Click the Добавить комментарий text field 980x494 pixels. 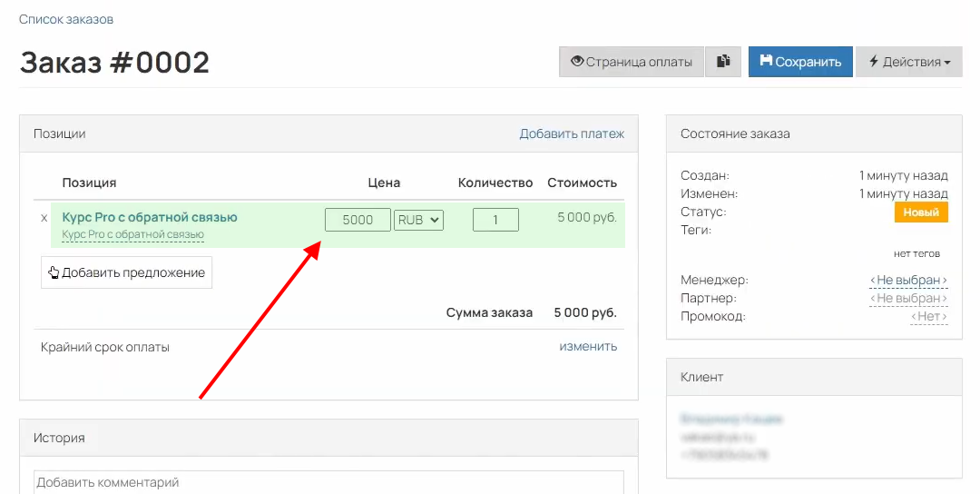pyautogui.click(x=328, y=482)
